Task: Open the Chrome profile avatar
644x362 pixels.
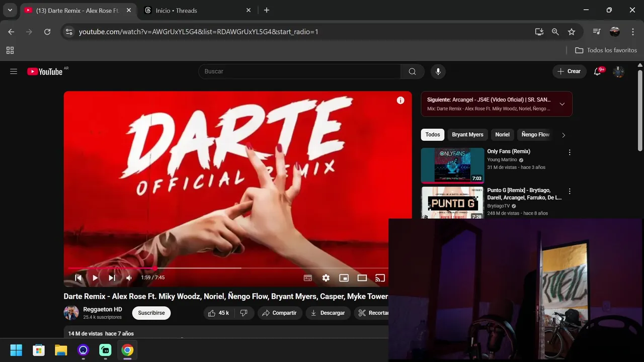Action: (x=615, y=32)
